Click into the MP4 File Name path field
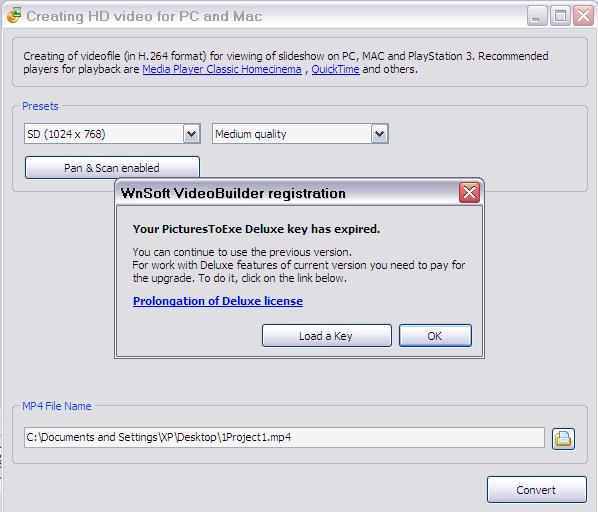The image size is (598, 512). tap(284, 437)
